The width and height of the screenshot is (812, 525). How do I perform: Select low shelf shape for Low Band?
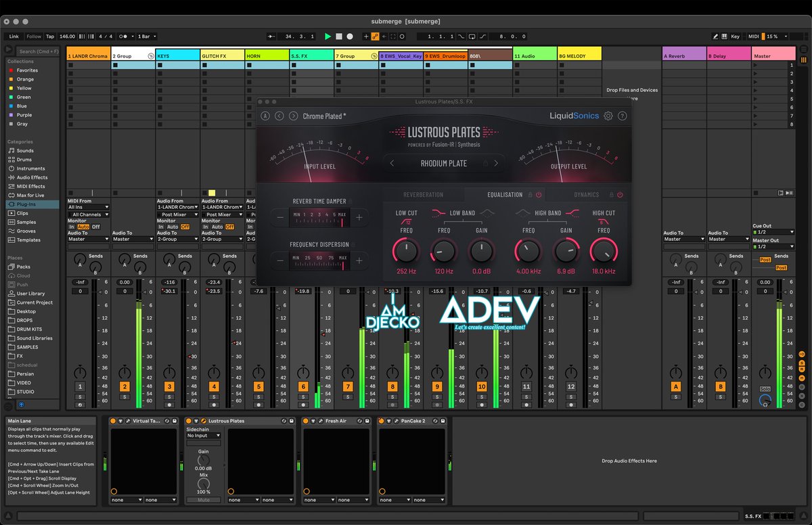pos(438,212)
